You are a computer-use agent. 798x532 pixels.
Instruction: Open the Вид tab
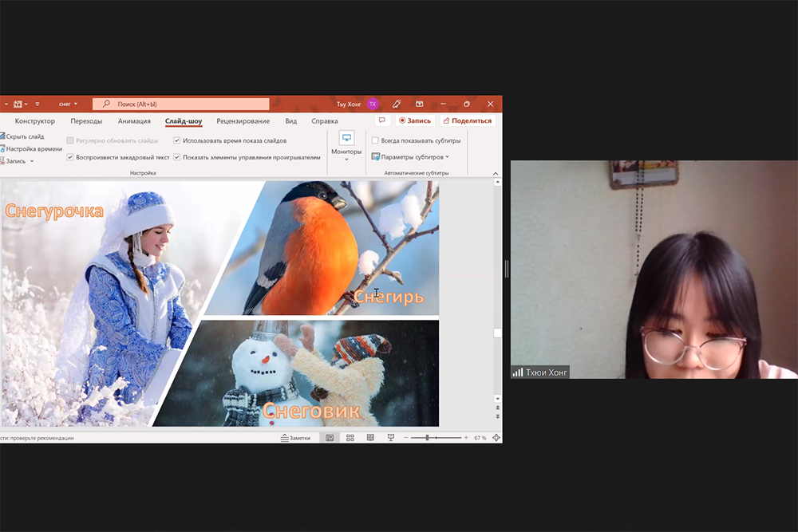(x=291, y=121)
